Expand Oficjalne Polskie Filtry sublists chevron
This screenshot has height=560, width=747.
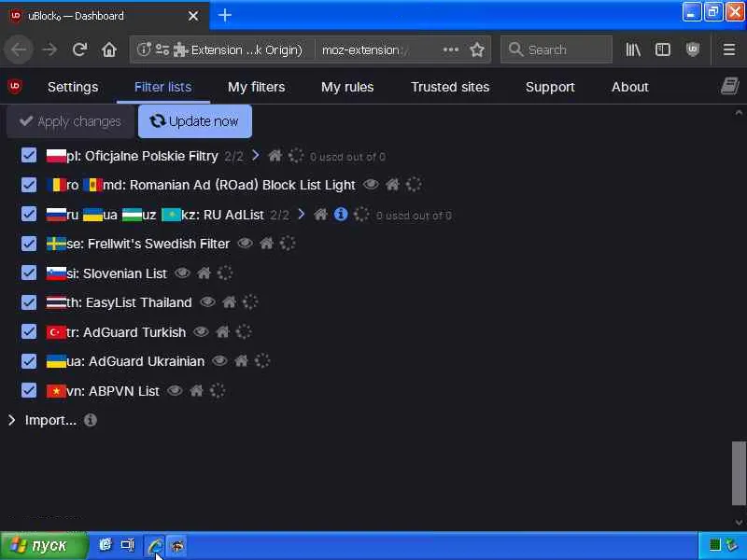[255, 155]
